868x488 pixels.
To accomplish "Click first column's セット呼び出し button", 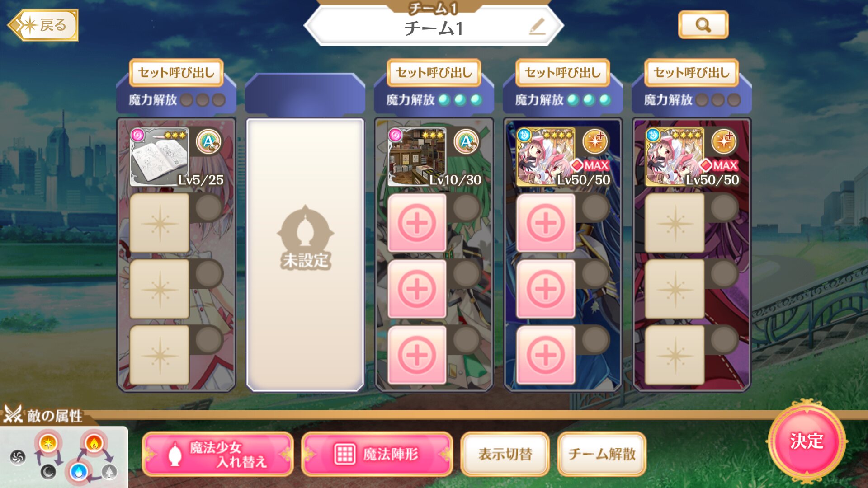I will 176,73.
